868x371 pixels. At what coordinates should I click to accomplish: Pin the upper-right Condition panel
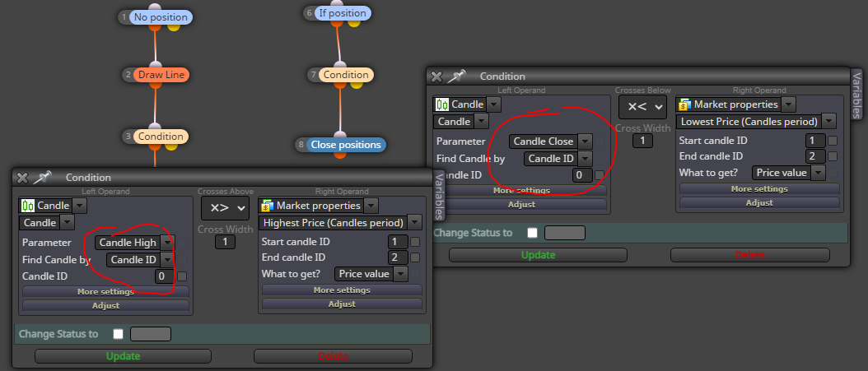click(x=456, y=77)
